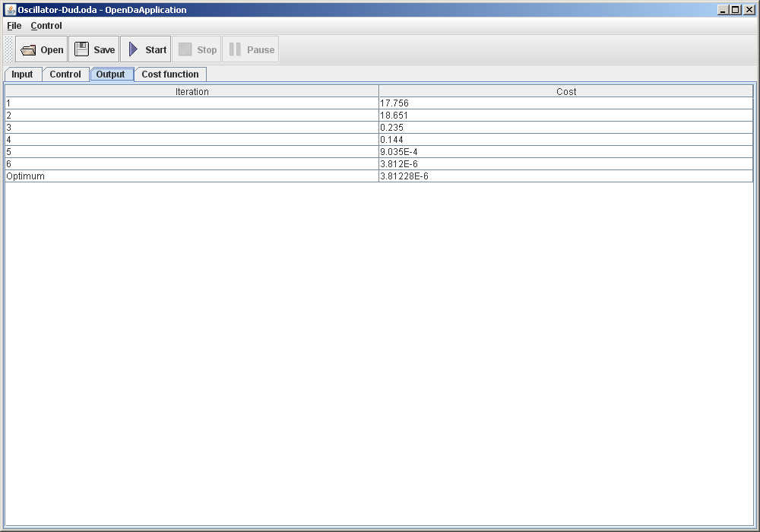Screen dimensions: 760x532
Task: Open the File menu
Action: (x=14, y=25)
